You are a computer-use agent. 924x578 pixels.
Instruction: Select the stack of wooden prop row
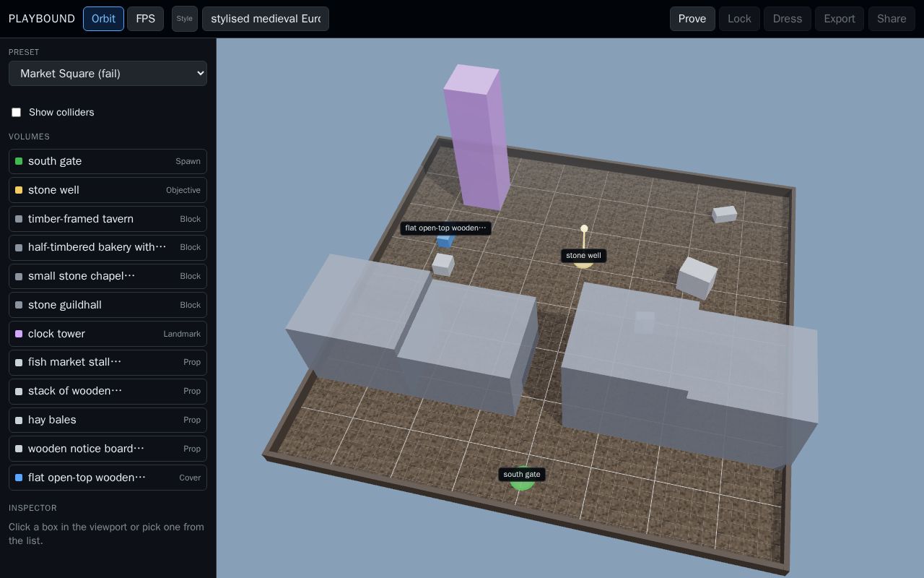(x=108, y=391)
